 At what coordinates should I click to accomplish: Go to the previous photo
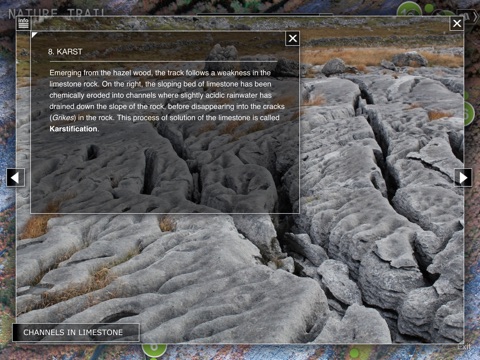[15, 178]
